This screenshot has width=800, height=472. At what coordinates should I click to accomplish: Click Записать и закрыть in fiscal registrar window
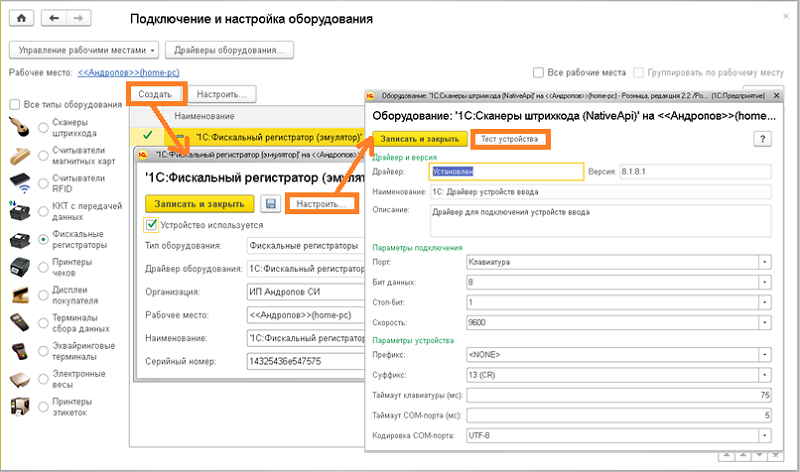click(199, 204)
